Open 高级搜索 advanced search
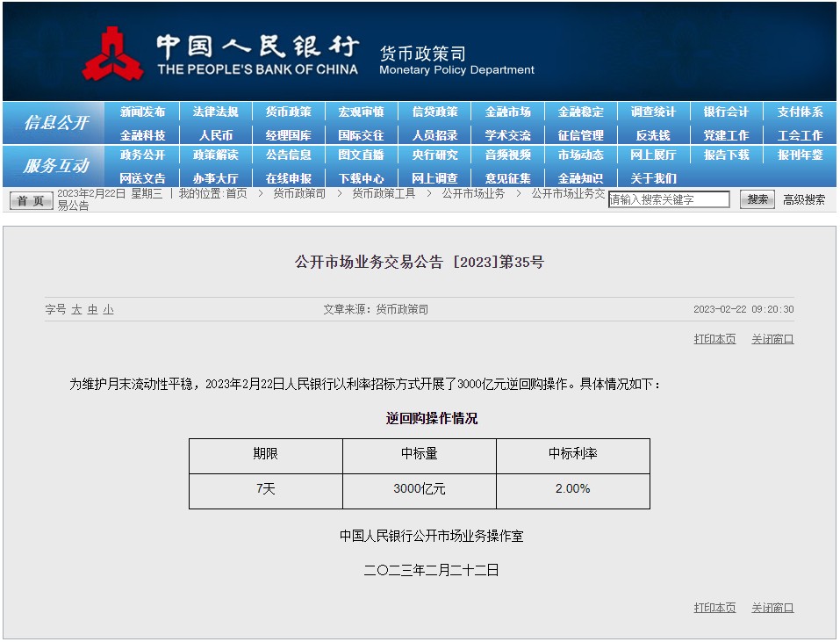840x642 pixels. [803, 200]
